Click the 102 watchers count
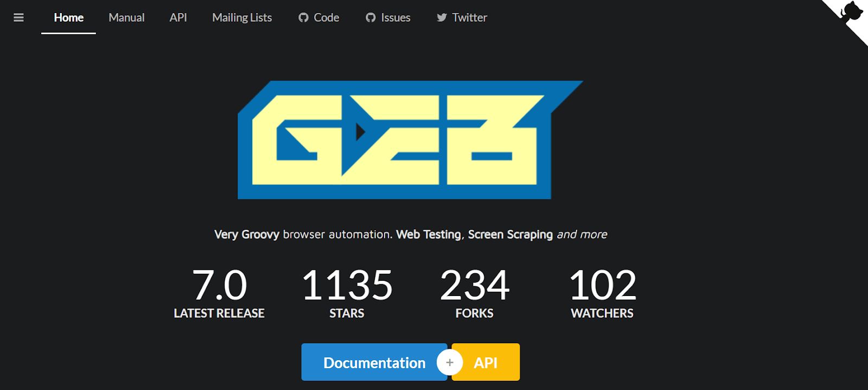 coord(602,285)
